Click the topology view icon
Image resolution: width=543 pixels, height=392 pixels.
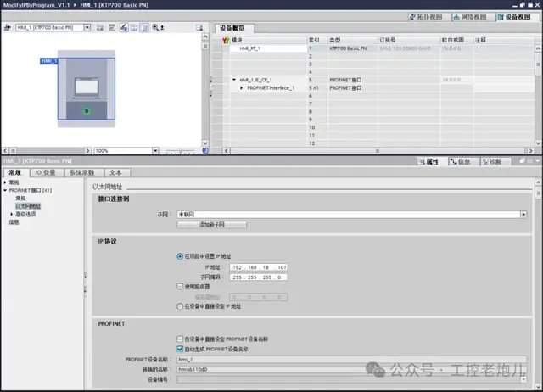[412, 17]
